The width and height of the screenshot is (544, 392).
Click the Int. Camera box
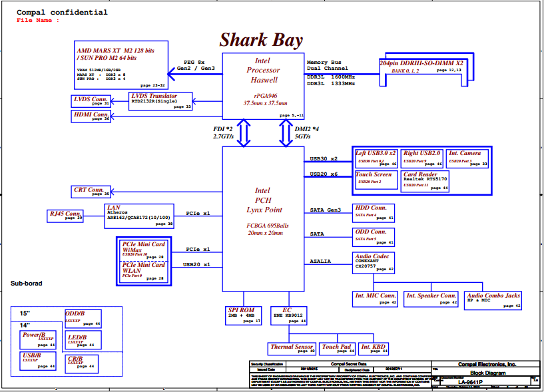(x=467, y=158)
